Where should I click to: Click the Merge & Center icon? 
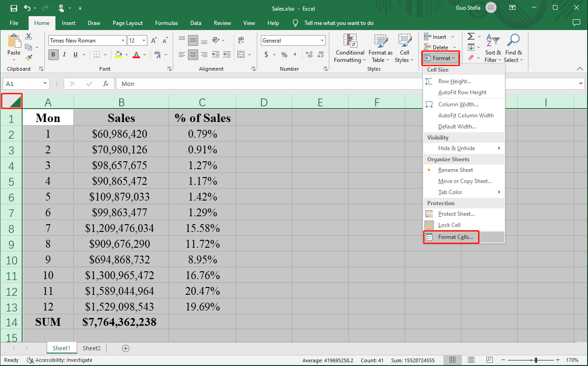pyautogui.click(x=241, y=55)
